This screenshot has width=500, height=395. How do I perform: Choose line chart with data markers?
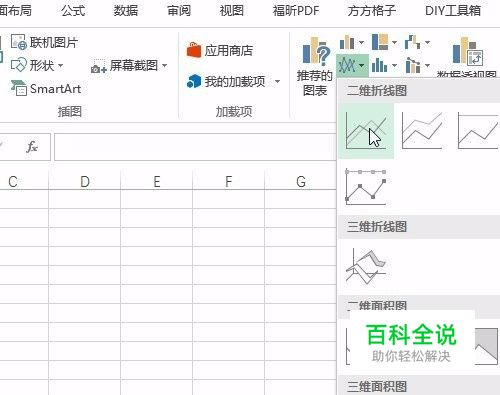[x=366, y=187]
